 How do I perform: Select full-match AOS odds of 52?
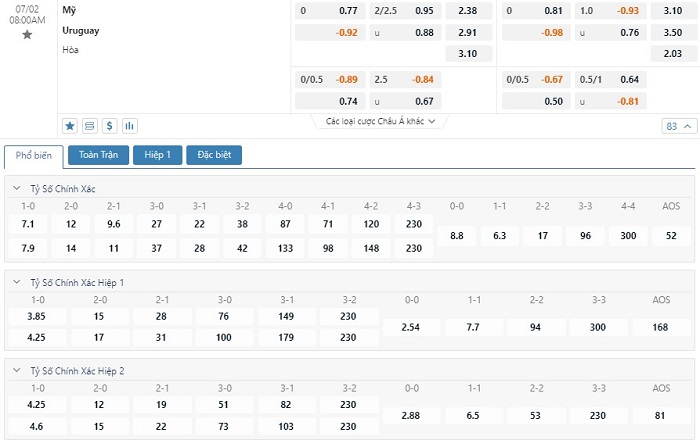(x=670, y=236)
